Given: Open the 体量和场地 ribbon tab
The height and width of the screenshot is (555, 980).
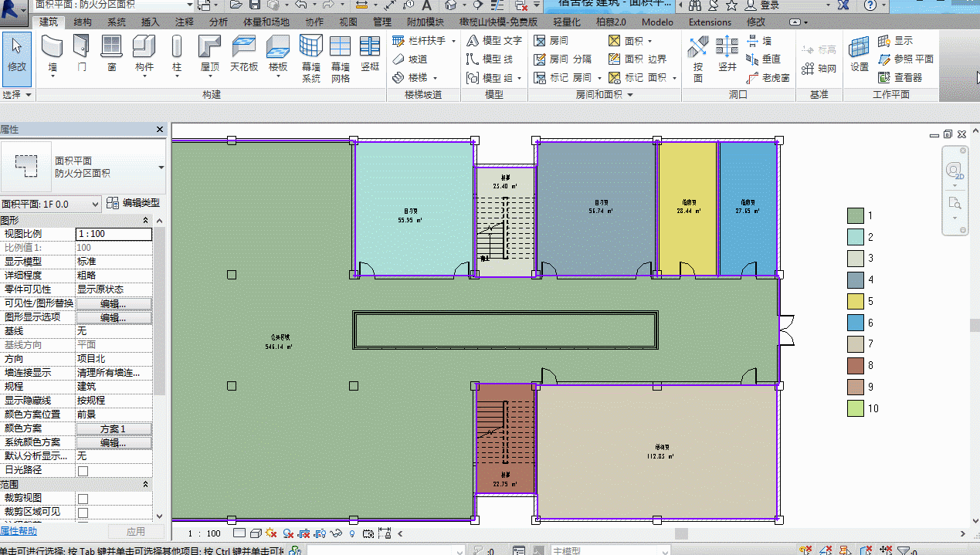Looking at the screenshot, I should click(266, 22).
